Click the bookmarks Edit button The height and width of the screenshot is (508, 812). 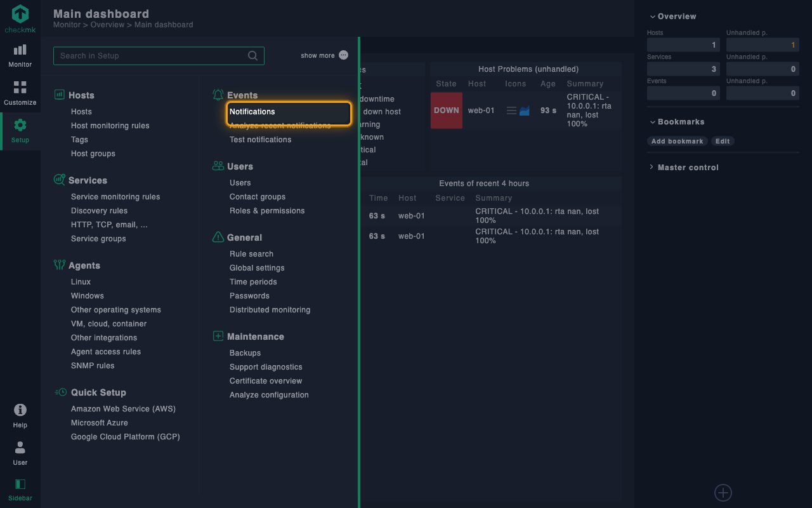723,141
